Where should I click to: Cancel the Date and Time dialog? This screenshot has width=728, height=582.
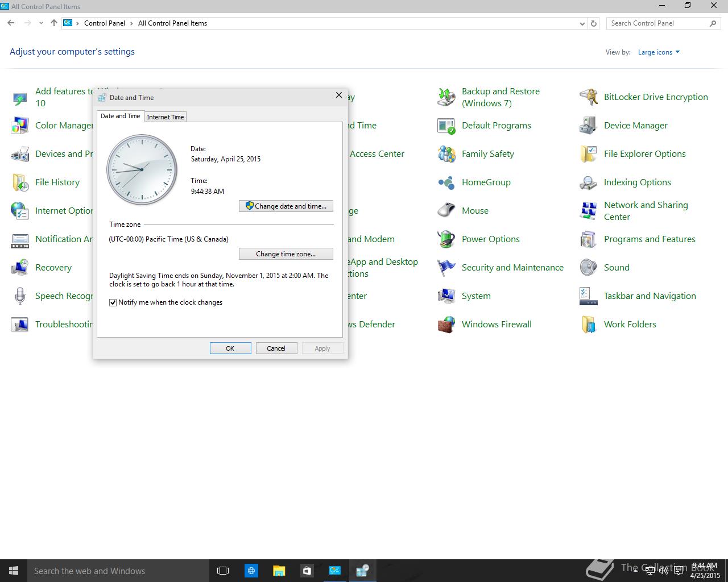coord(276,348)
